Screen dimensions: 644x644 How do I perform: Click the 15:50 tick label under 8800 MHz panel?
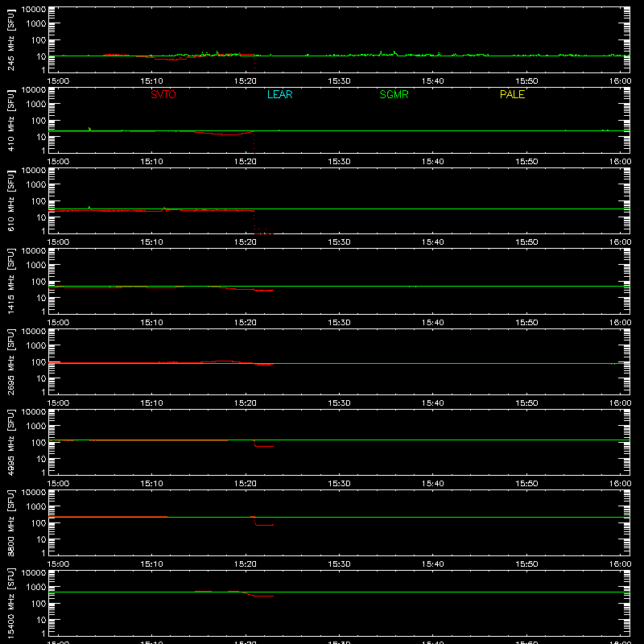click(526, 564)
